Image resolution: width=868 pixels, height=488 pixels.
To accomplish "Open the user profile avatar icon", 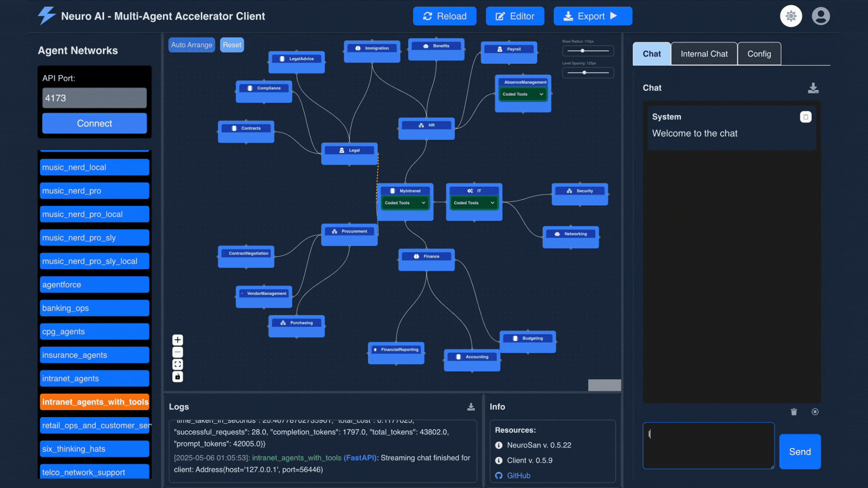I will pos(821,16).
